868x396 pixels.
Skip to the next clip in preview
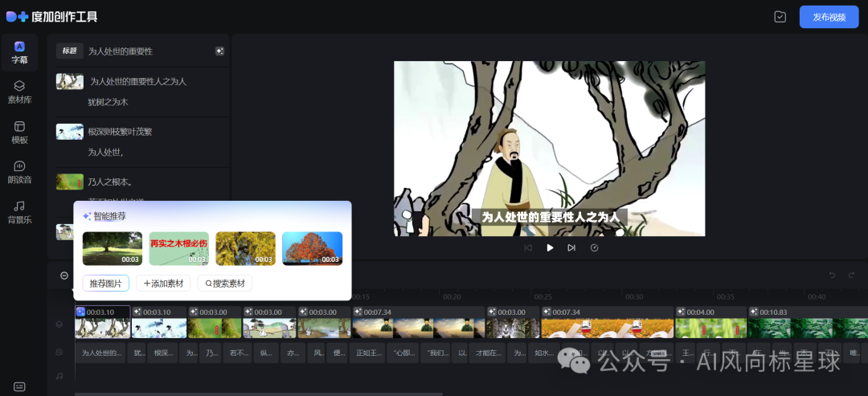point(571,247)
